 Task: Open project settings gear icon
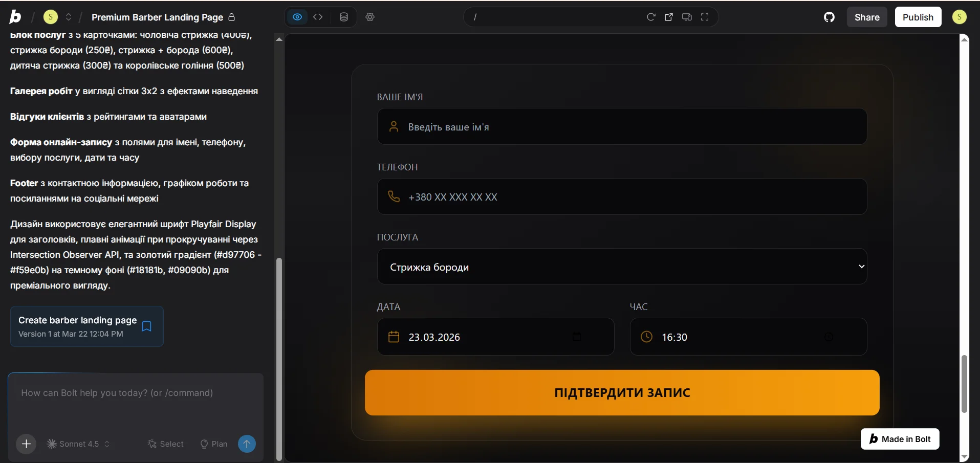pyautogui.click(x=370, y=17)
